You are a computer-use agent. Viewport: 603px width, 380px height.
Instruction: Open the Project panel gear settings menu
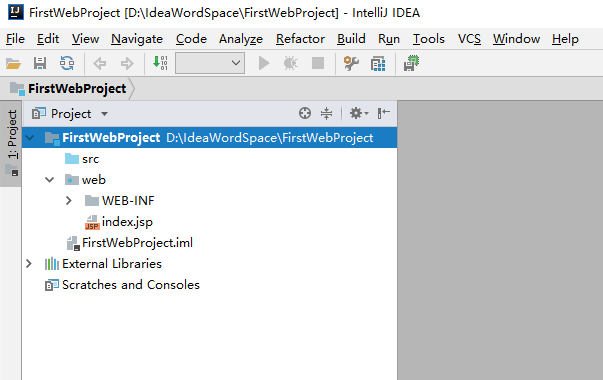(x=359, y=113)
